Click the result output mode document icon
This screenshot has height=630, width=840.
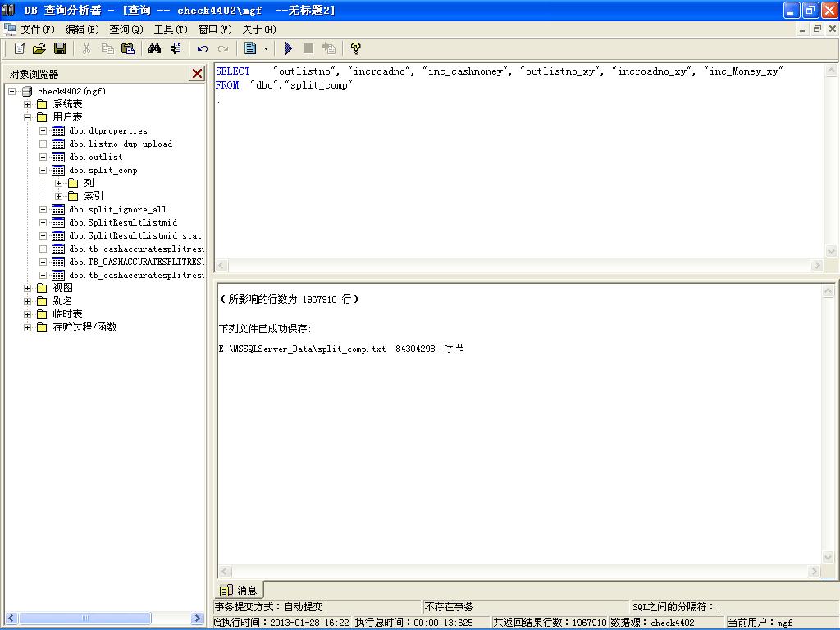(250, 48)
